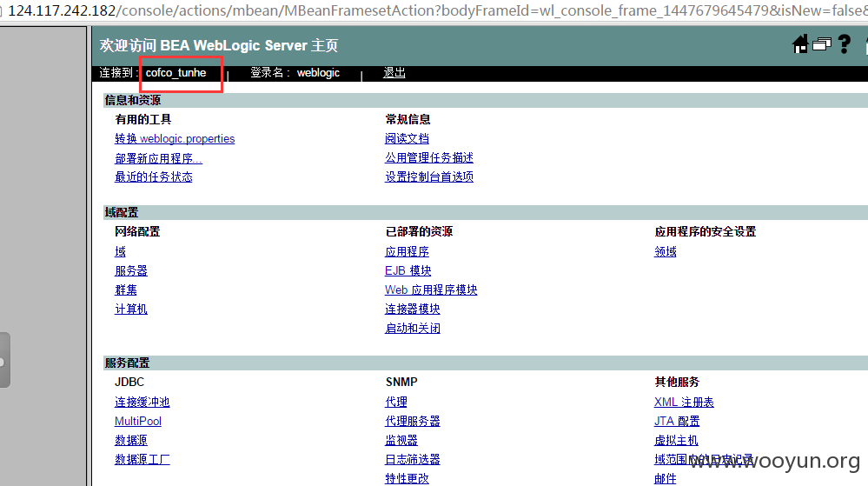This screenshot has height=486, width=868.
Task: Open the MultiPool link
Action: pyautogui.click(x=138, y=421)
